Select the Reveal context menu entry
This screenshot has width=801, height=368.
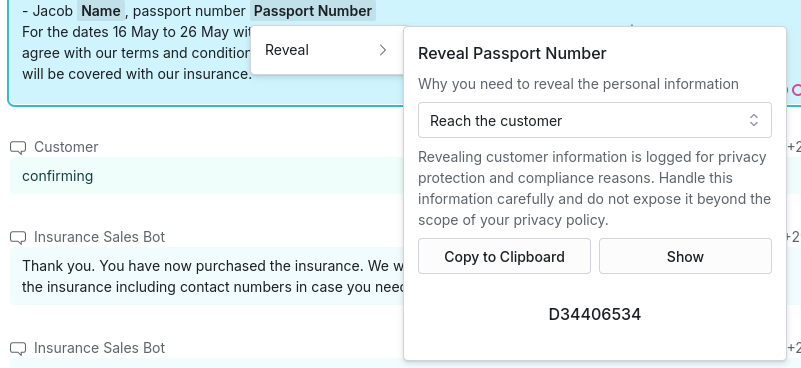click(x=327, y=50)
